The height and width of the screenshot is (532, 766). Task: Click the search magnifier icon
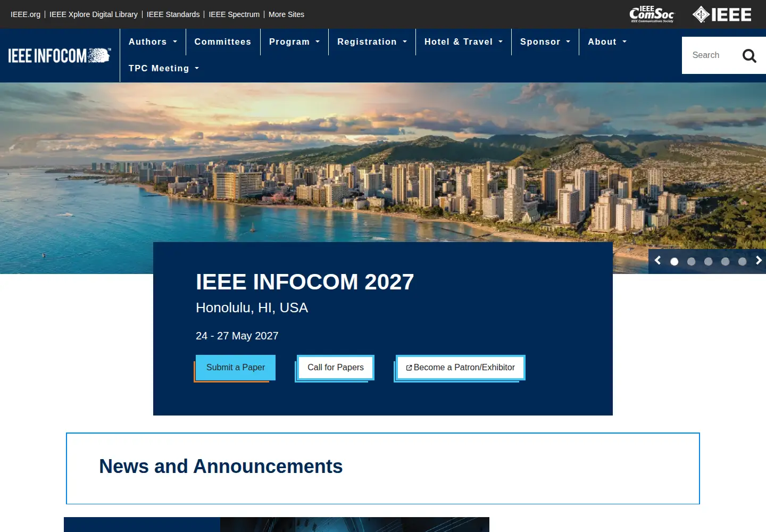(749, 55)
